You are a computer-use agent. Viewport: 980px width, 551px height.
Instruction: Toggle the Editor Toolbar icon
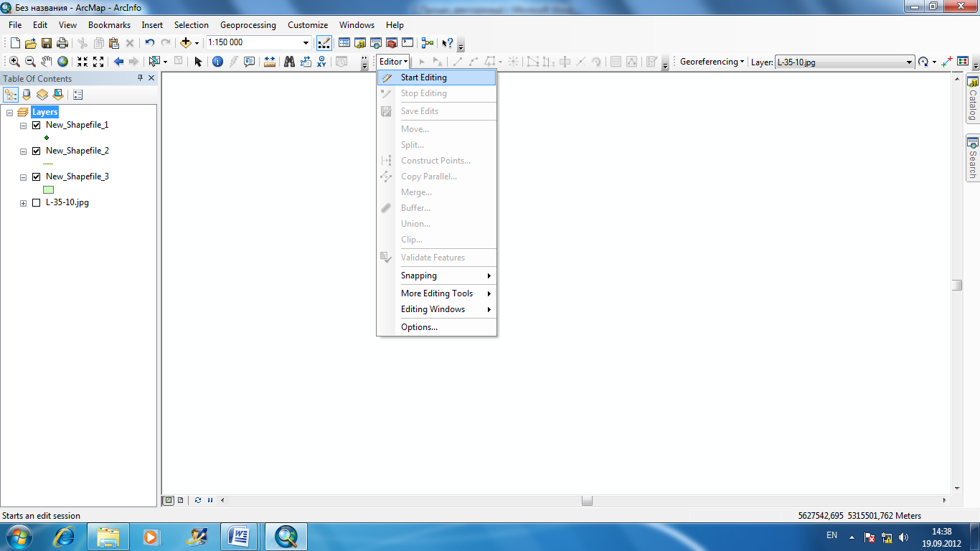point(324,43)
